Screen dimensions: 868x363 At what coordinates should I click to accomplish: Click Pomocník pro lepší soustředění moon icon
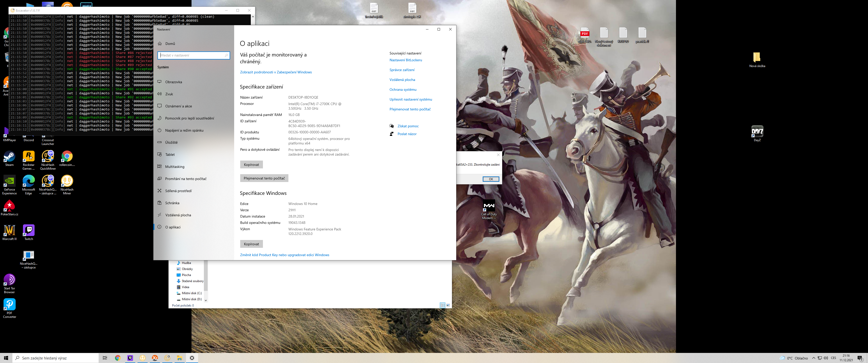pos(160,118)
